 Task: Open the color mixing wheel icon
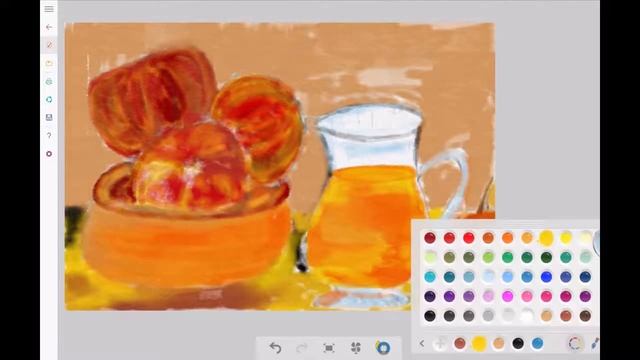coord(575,344)
